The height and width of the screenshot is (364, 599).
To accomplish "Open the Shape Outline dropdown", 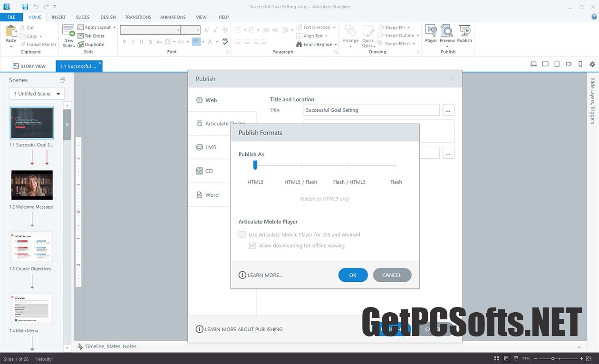I will click(x=418, y=36).
